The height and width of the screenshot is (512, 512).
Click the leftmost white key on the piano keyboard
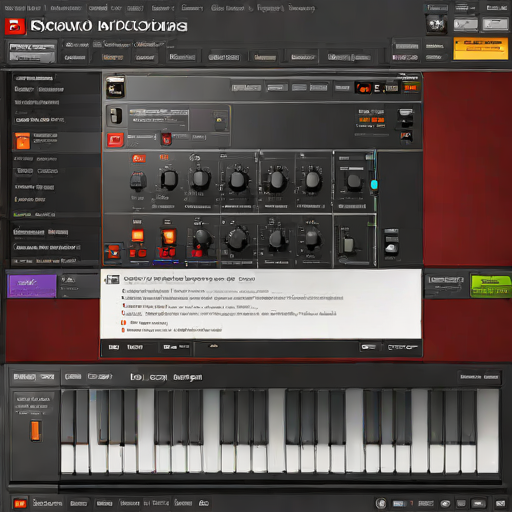[67, 458]
